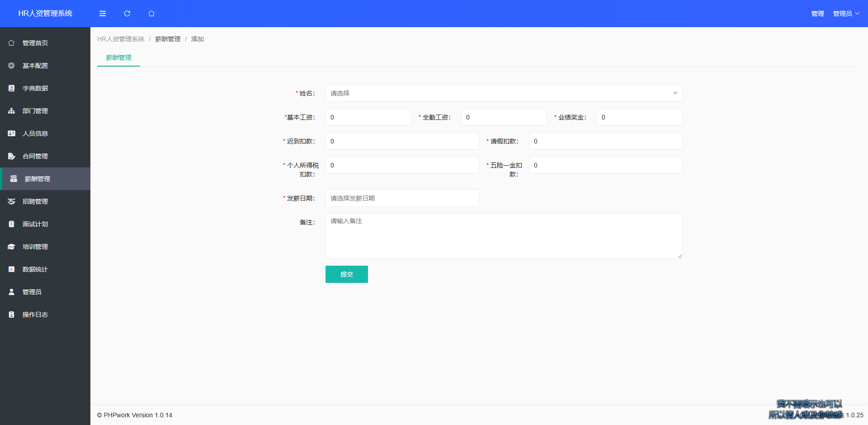Viewport: 868px width, 425px height.
Task: Click the sidebar collapse toggle icon
Action: (103, 14)
